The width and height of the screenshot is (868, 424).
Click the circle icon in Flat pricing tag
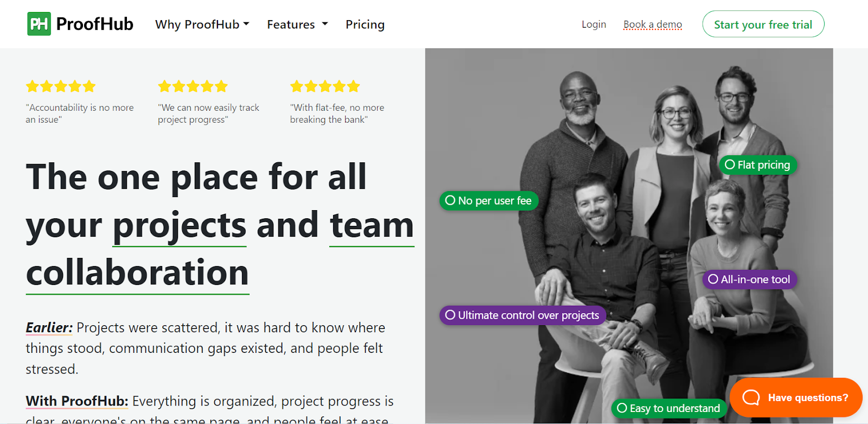(730, 164)
